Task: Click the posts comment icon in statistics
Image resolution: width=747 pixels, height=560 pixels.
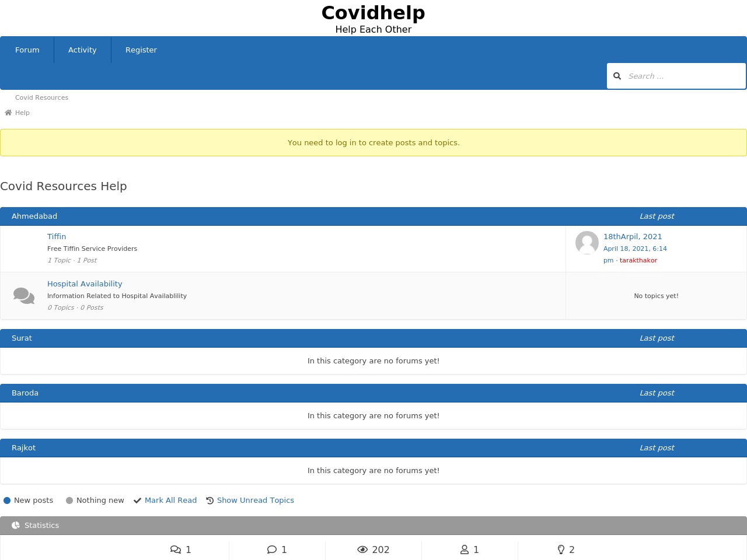Action: coord(272,549)
